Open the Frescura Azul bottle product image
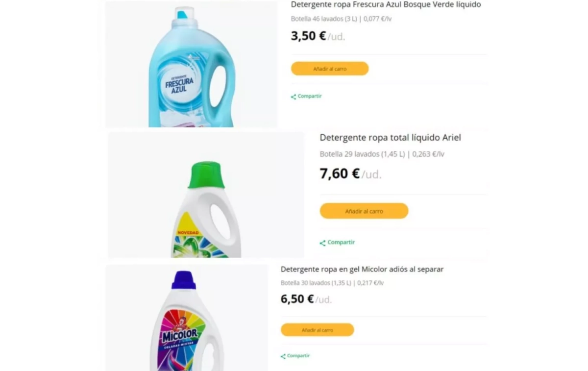The image size is (588, 371). tap(192, 64)
